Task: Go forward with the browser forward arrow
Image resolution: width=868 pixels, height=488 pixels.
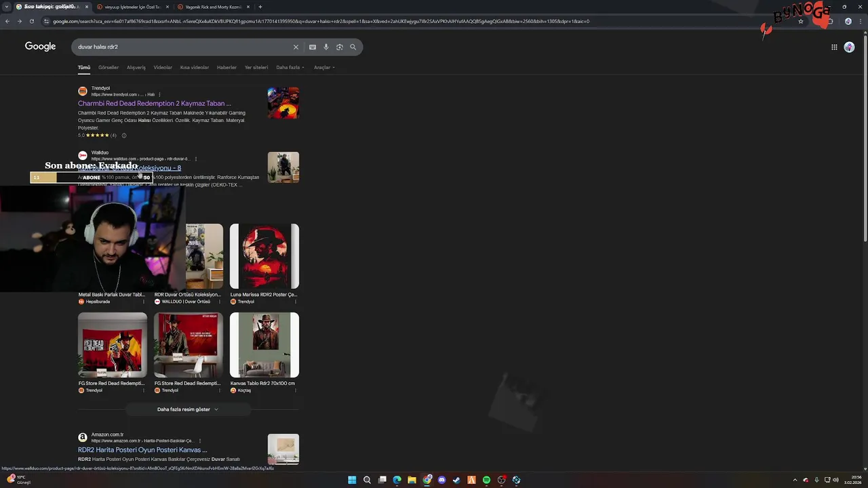Action: point(19,21)
